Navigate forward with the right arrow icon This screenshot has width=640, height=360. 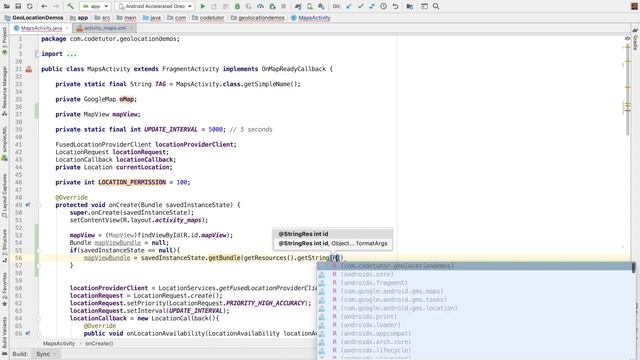click(56, 6)
